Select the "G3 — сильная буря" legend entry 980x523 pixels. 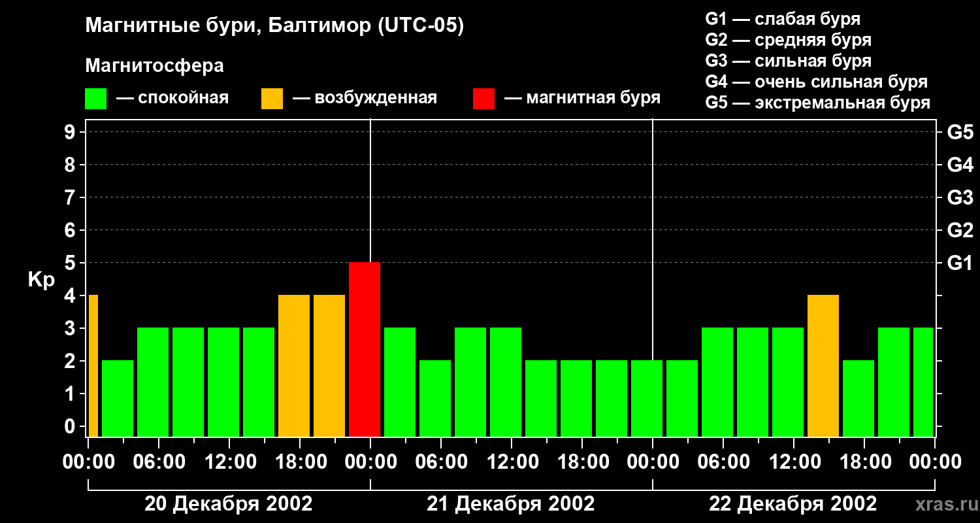click(788, 61)
